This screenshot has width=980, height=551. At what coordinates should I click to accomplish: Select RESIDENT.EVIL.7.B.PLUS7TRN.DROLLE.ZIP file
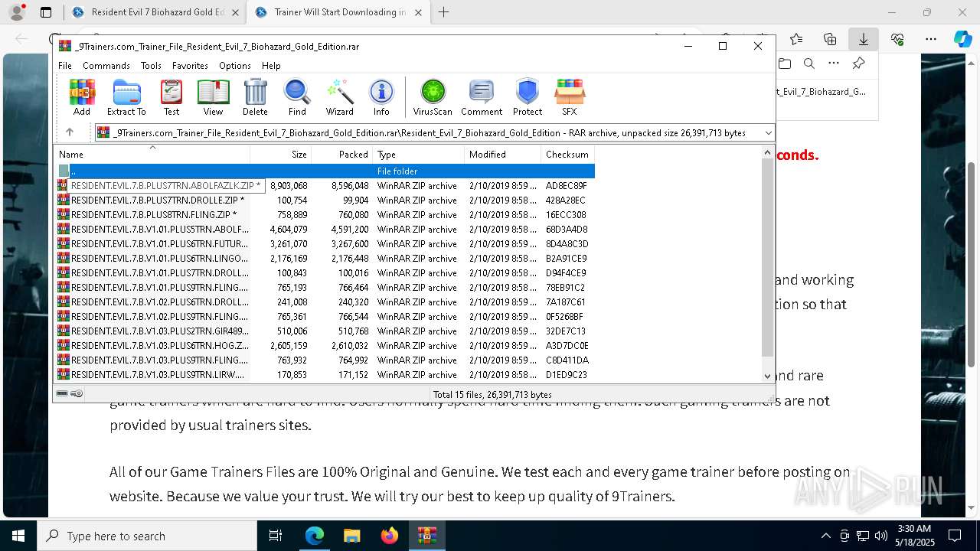click(325, 201)
